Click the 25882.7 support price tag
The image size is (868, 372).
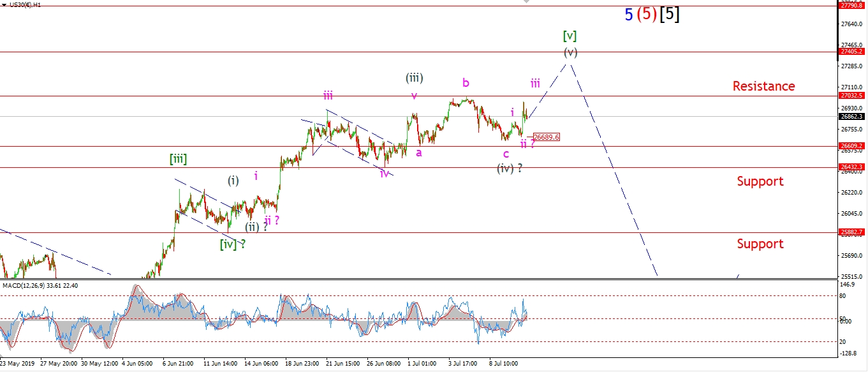pyautogui.click(x=852, y=232)
